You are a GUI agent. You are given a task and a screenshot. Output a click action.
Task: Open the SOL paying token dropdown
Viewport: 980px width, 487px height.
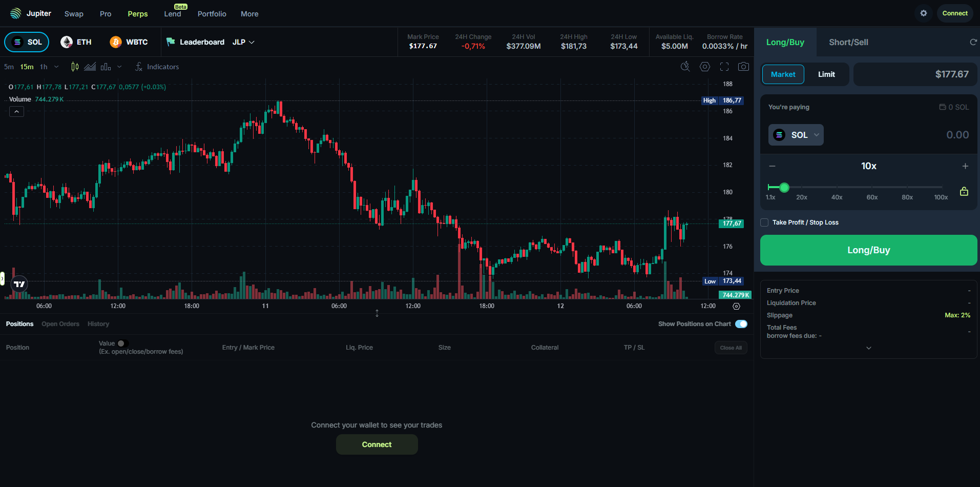click(796, 135)
